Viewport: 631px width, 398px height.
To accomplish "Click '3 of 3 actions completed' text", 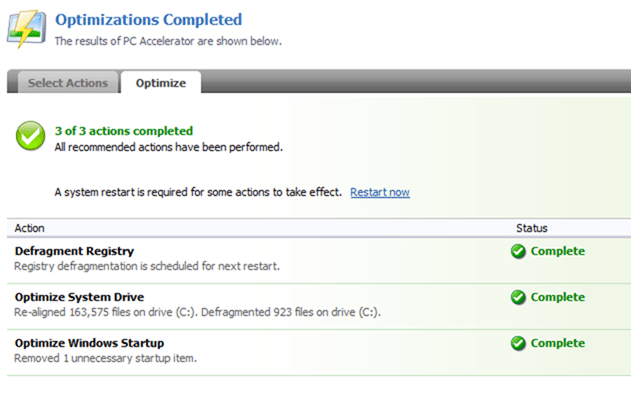I will 124,131.
